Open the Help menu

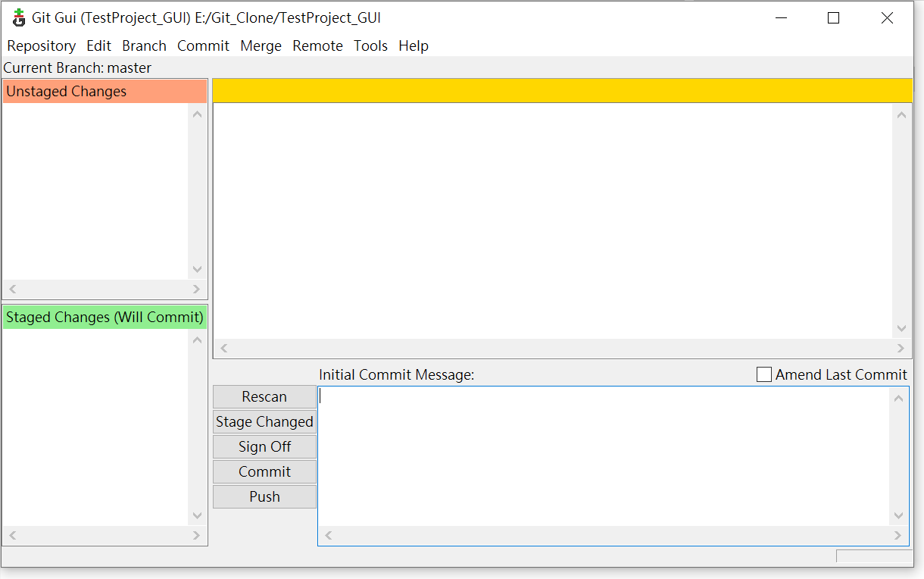(414, 45)
